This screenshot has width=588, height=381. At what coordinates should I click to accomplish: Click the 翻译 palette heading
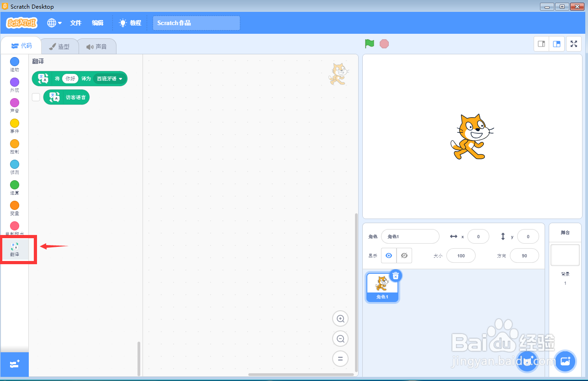coord(38,61)
